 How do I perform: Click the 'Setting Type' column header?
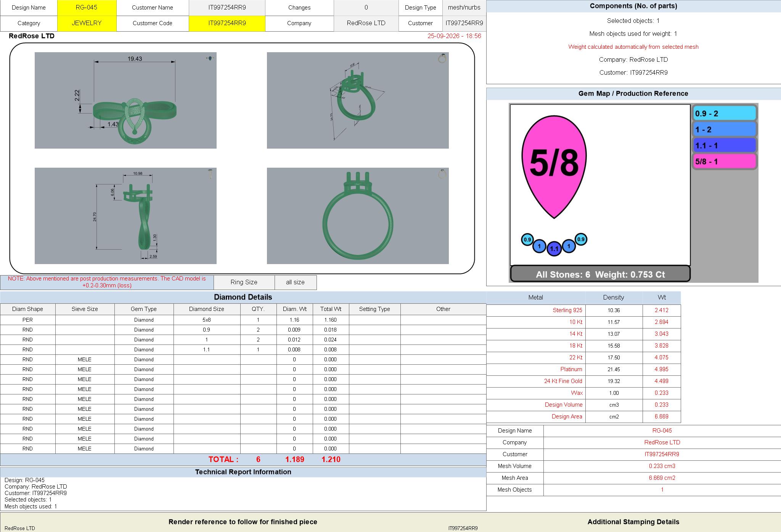point(374,309)
